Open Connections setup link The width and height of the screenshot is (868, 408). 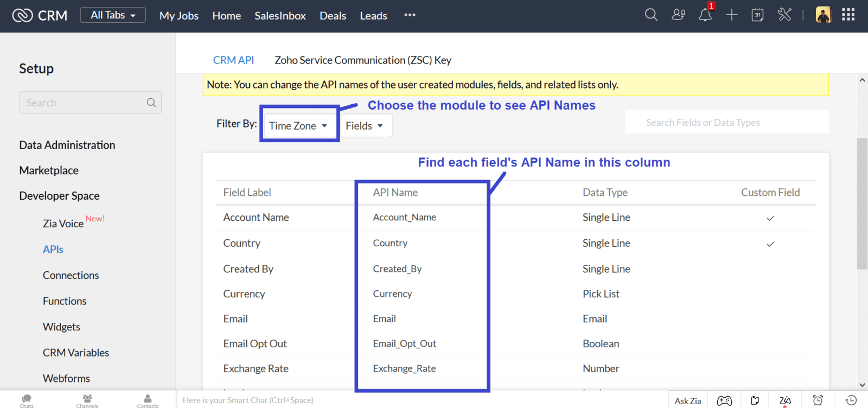tap(71, 275)
